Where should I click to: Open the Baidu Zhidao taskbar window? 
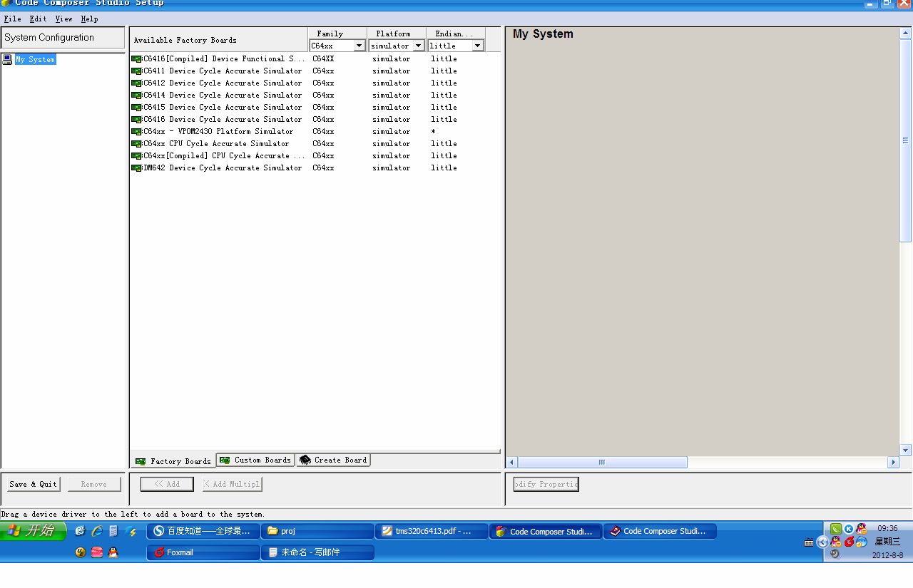203,531
